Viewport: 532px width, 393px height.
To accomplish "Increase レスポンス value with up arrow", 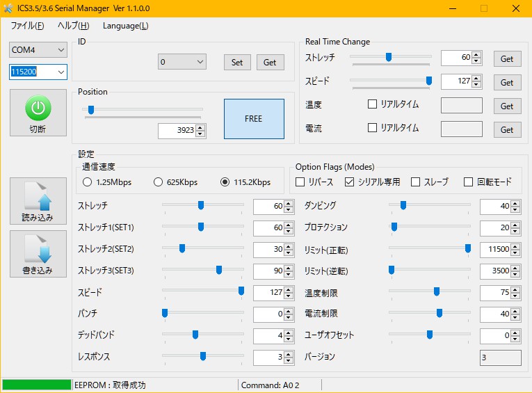I will click(x=289, y=354).
